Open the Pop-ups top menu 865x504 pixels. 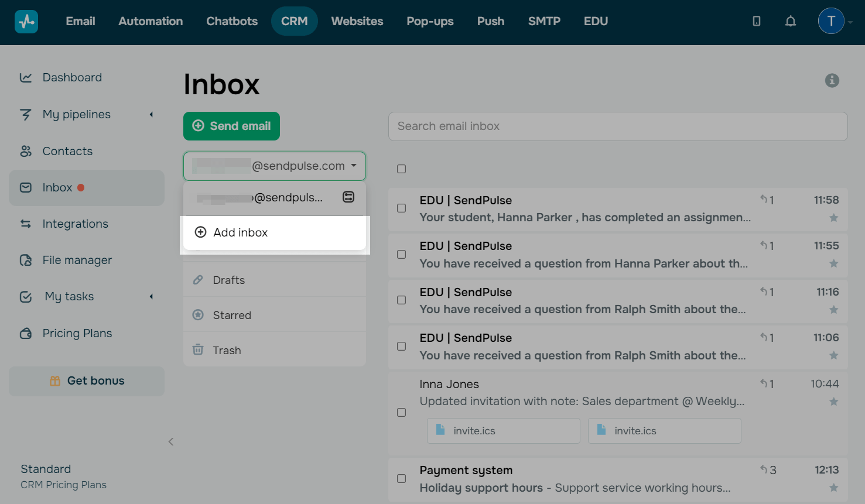point(430,21)
